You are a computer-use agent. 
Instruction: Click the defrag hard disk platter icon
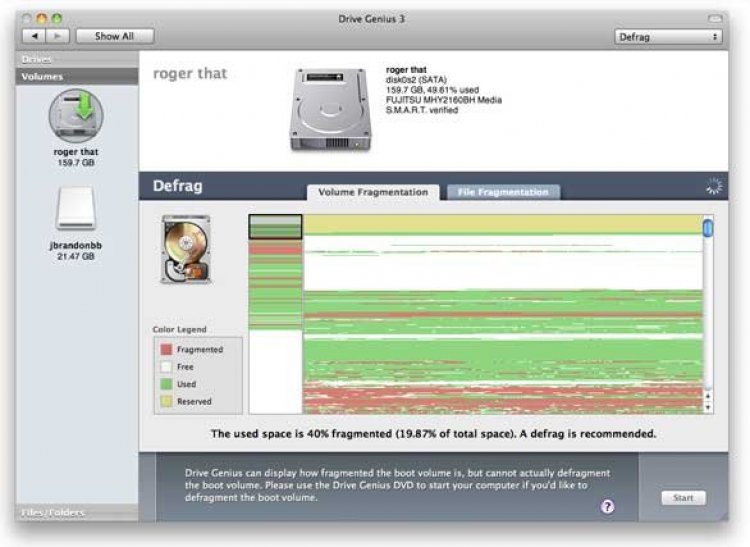(x=186, y=249)
